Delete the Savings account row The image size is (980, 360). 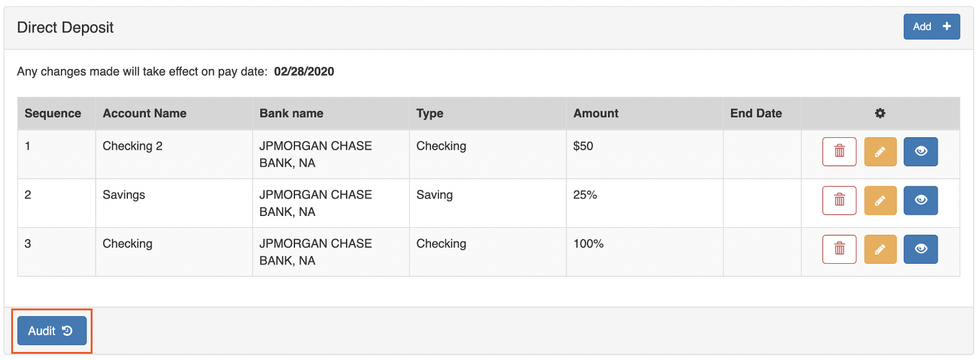point(839,200)
